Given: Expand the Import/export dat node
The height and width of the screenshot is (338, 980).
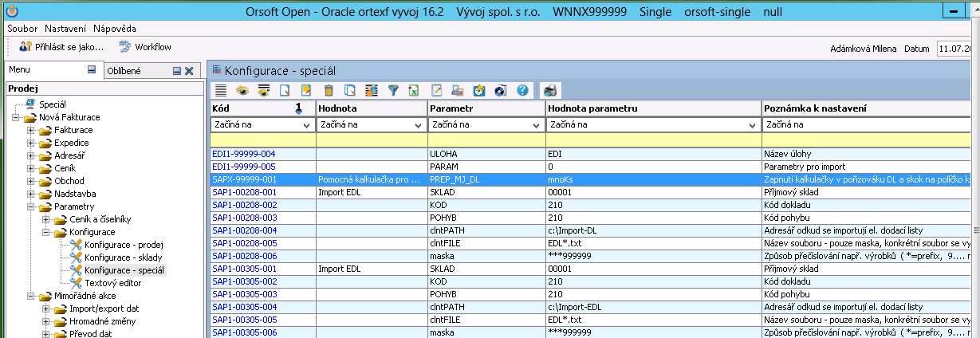Looking at the screenshot, I should tap(45, 309).
